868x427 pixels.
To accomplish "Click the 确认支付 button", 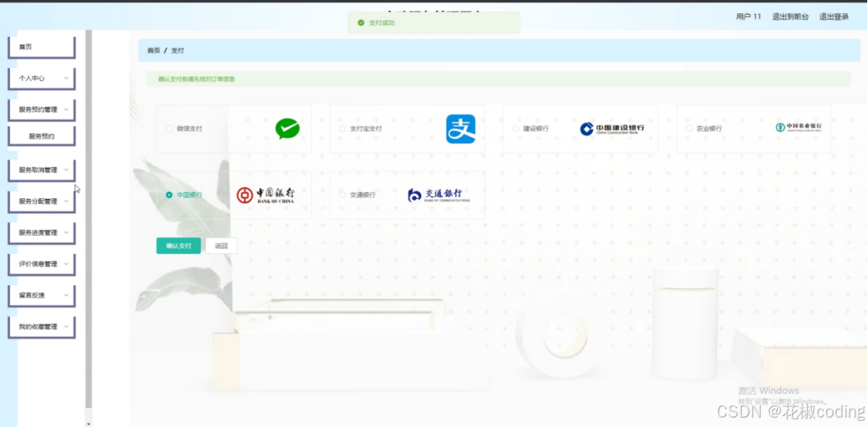I will [x=179, y=246].
